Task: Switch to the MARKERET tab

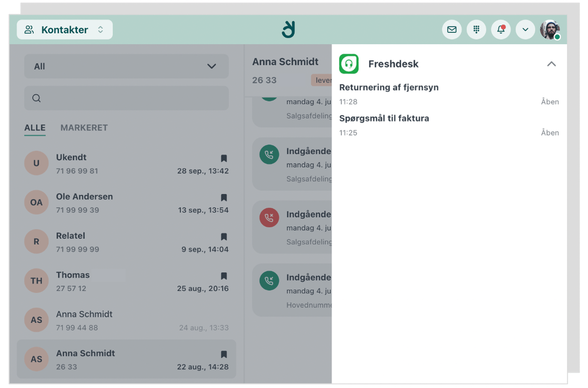Action: tap(84, 127)
